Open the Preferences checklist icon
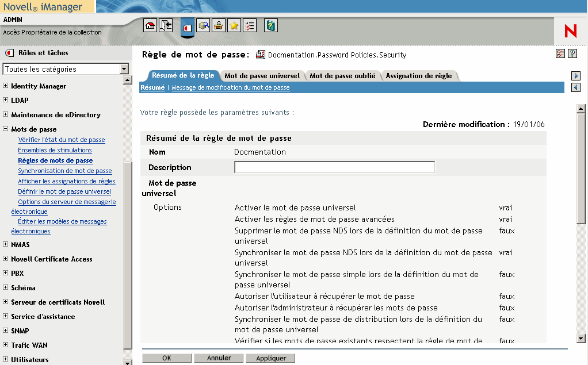This screenshot has width=588, height=365. click(x=249, y=25)
